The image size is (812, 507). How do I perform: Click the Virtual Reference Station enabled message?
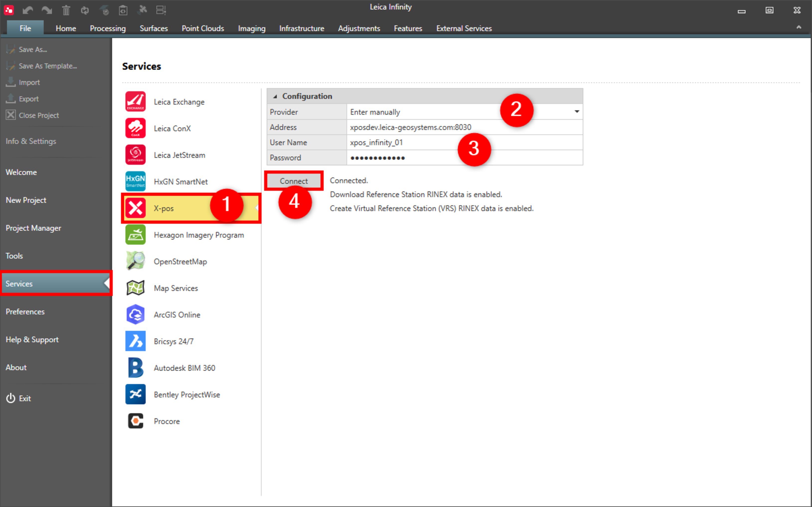[x=432, y=208]
